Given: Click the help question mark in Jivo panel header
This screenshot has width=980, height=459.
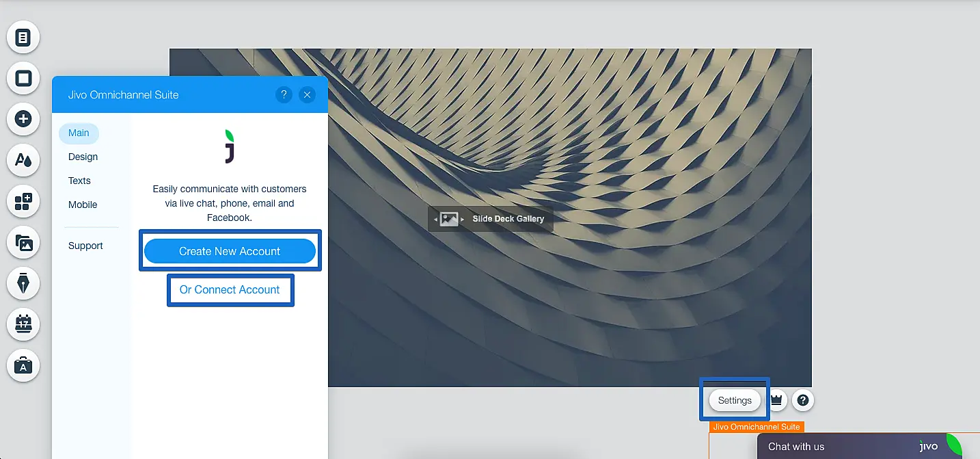Looking at the screenshot, I should click(x=284, y=95).
